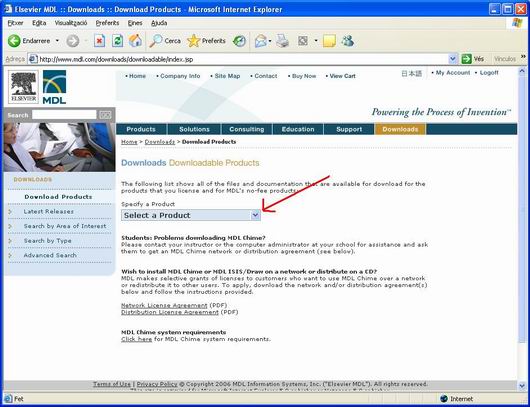Click the Elsevier tree logo
Screen dimensions: 530x407
[x=23, y=87]
